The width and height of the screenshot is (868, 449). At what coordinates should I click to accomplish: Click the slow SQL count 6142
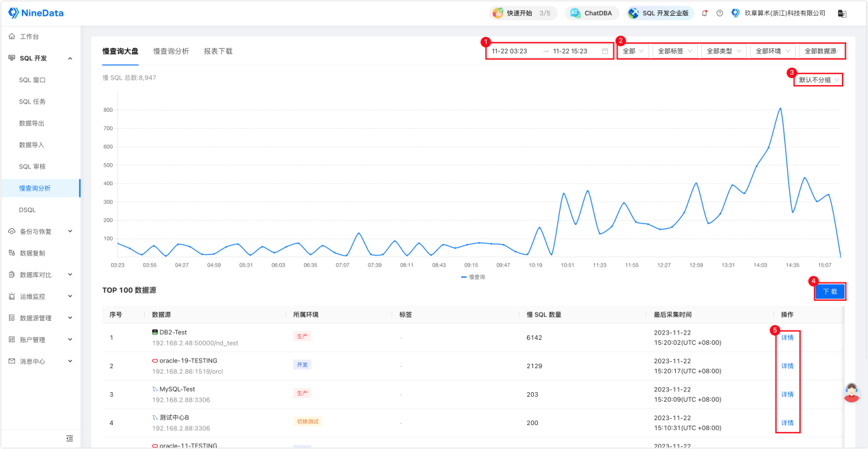pyautogui.click(x=535, y=337)
